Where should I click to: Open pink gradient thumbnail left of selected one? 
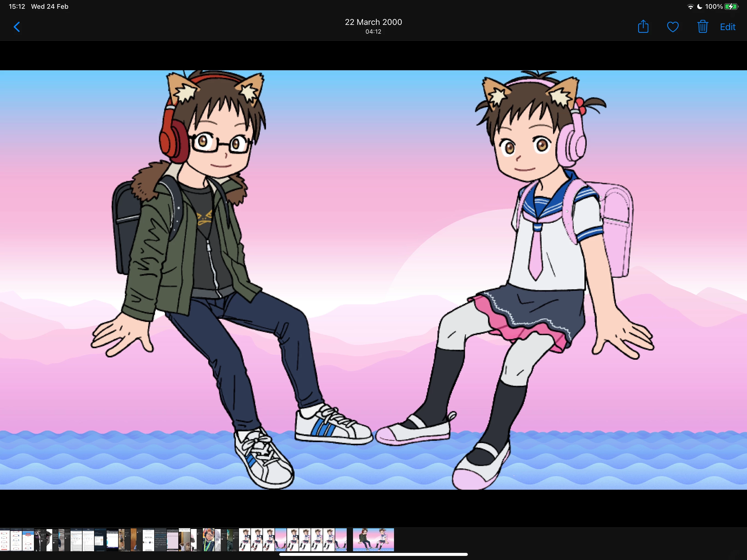click(x=341, y=539)
